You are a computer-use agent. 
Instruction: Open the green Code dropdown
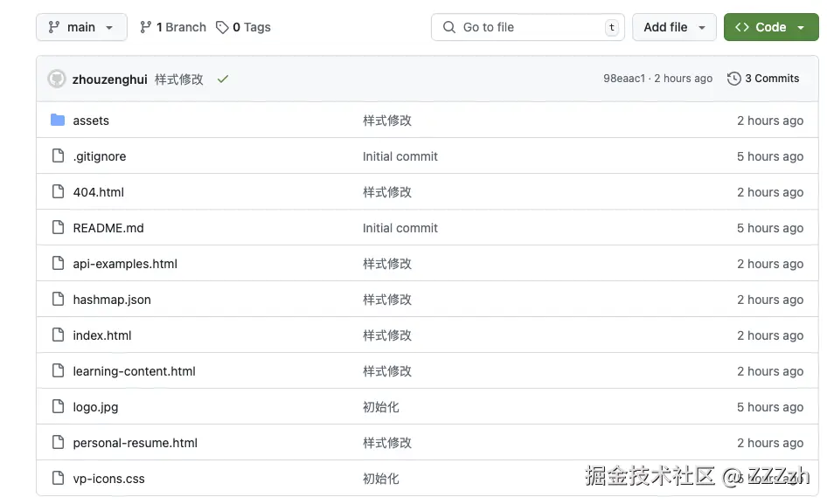(x=771, y=27)
